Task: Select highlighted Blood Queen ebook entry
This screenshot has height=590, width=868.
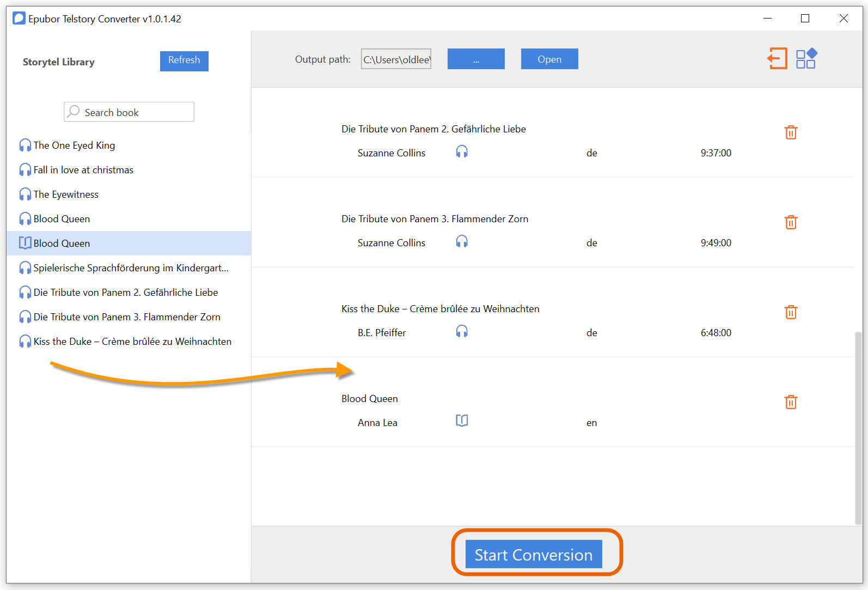Action: [x=129, y=243]
